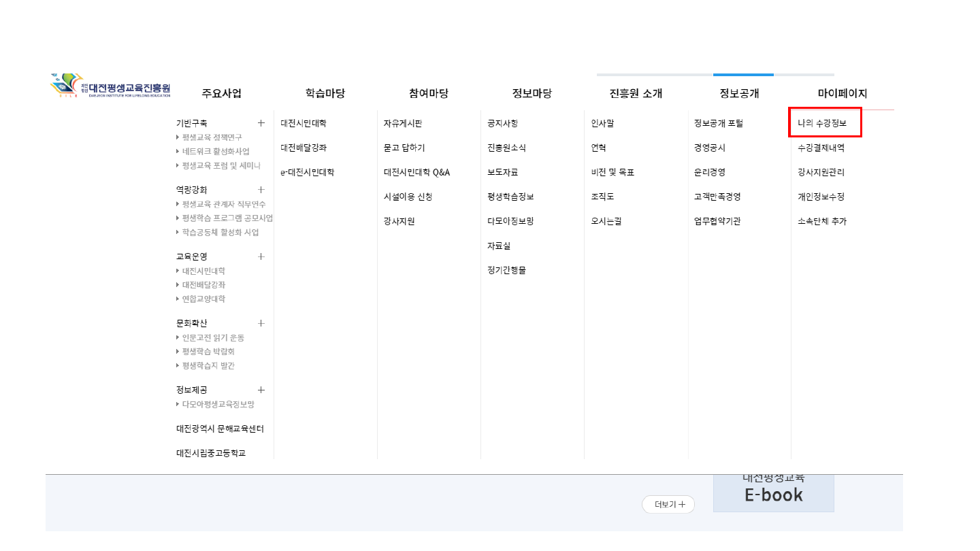Open 수강결제내역 under 마이페이지
The image size is (980, 551).
(821, 148)
